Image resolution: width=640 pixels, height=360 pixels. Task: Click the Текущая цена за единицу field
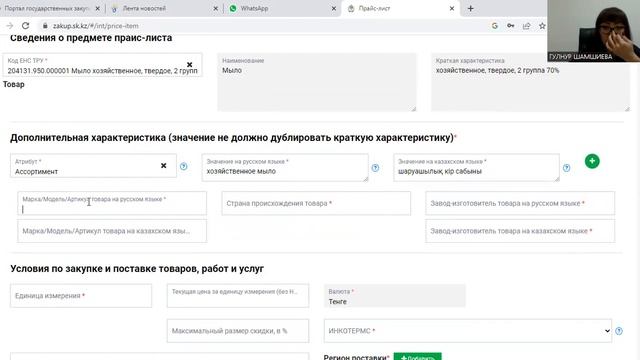tap(238, 296)
